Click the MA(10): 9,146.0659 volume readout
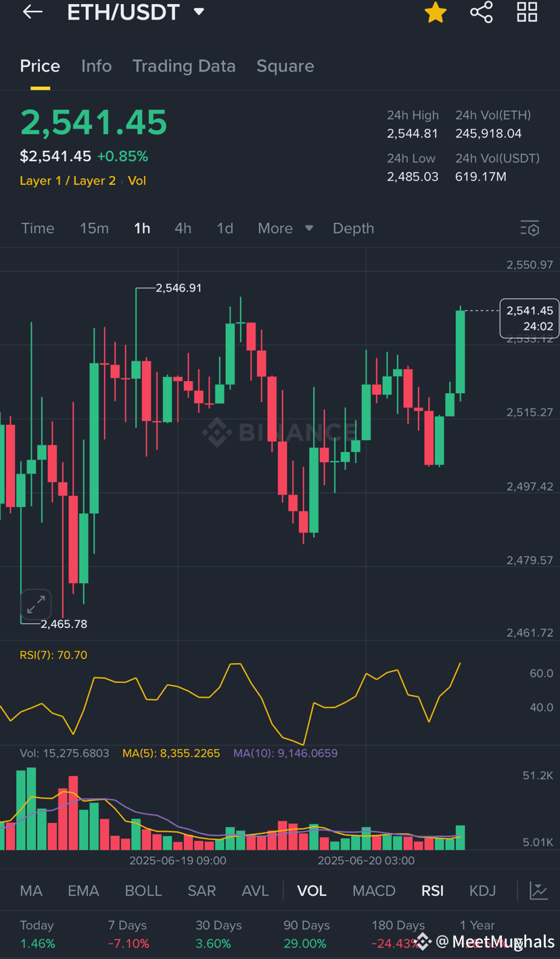The width and height of the screenshot is (560, 959). coord(285,753)
